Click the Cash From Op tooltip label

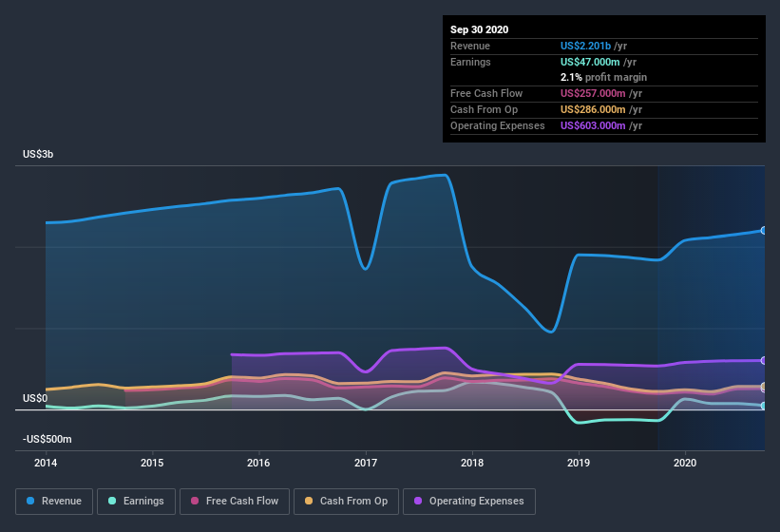point(484,109)
